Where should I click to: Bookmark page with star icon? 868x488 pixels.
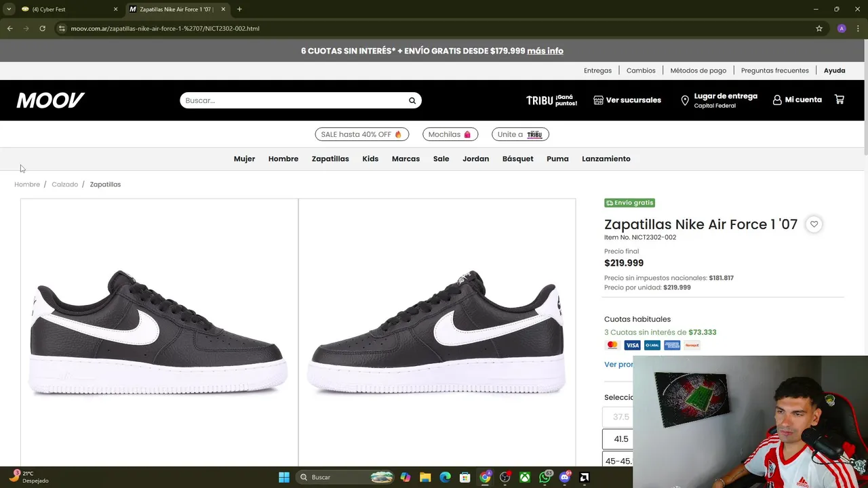tap(819, 28)
